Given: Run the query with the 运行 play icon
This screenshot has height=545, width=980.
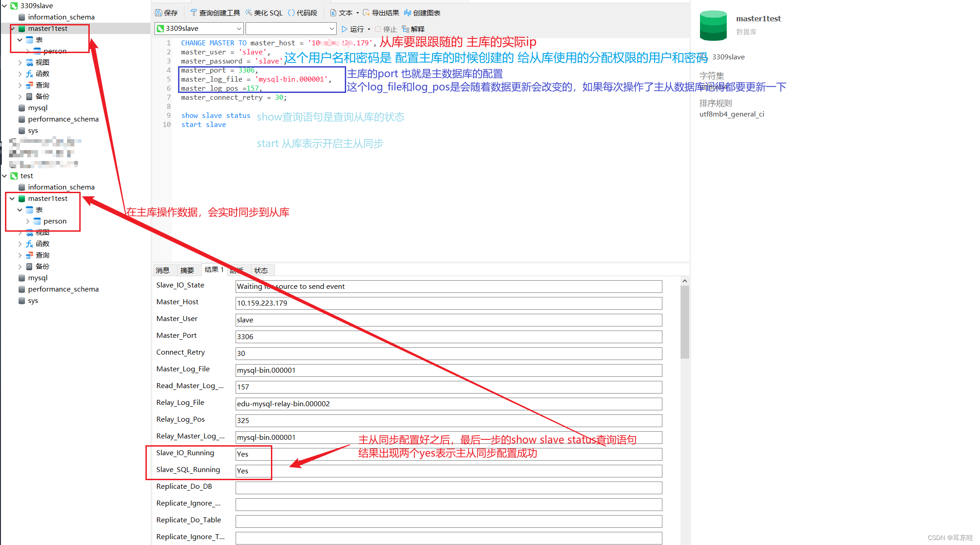Looking at the screenshot, I should [344, 29].
